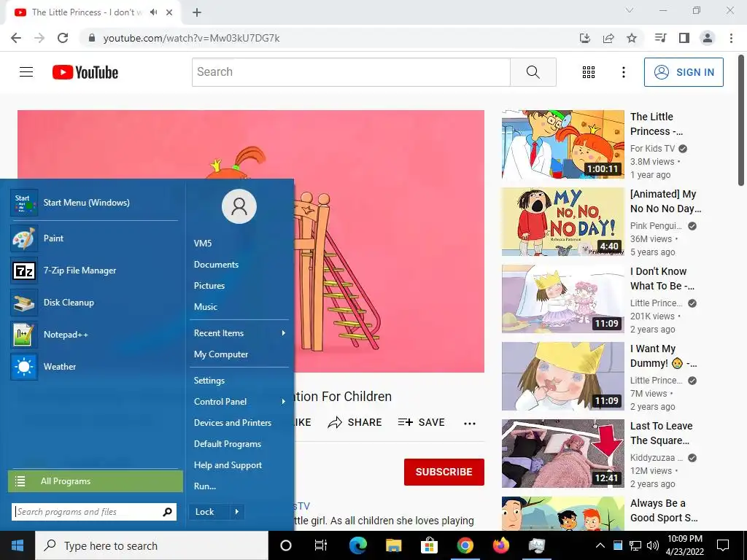Click the Lock button
The height and width of the screenshot is (560, 747).
[x=209, y=512]
